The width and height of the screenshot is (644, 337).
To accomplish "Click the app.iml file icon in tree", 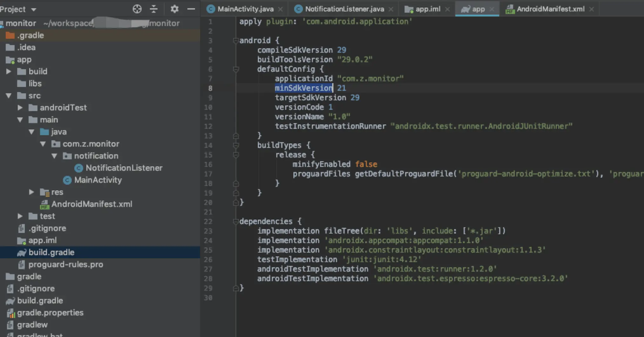I will pyautogui.click(x=22, y=241).
